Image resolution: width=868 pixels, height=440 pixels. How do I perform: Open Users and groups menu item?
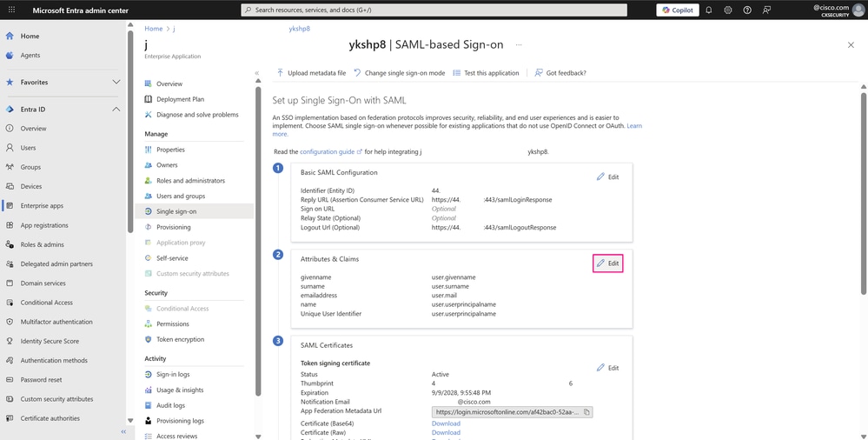coord(181,197)
